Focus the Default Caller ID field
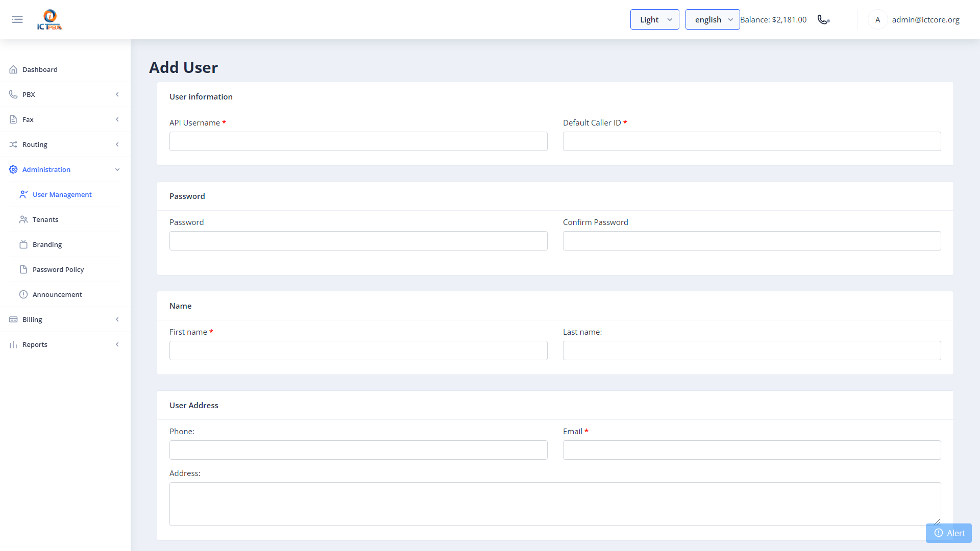Screen dimensions: 980x551 click(752, 141)
